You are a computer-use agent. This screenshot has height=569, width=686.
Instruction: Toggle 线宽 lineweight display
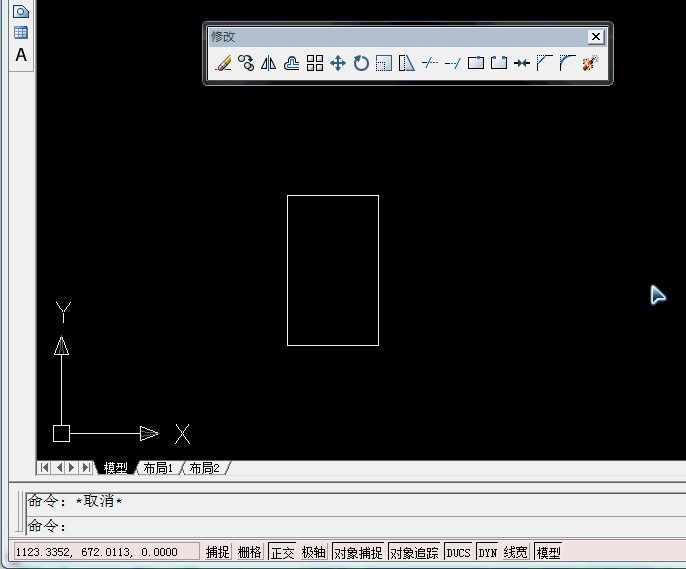click(x=515, y=552)
